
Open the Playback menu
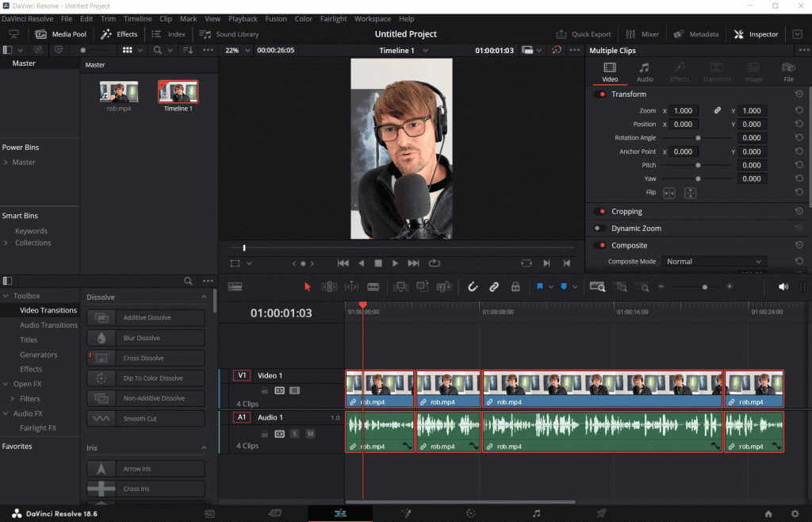[243, 19]
